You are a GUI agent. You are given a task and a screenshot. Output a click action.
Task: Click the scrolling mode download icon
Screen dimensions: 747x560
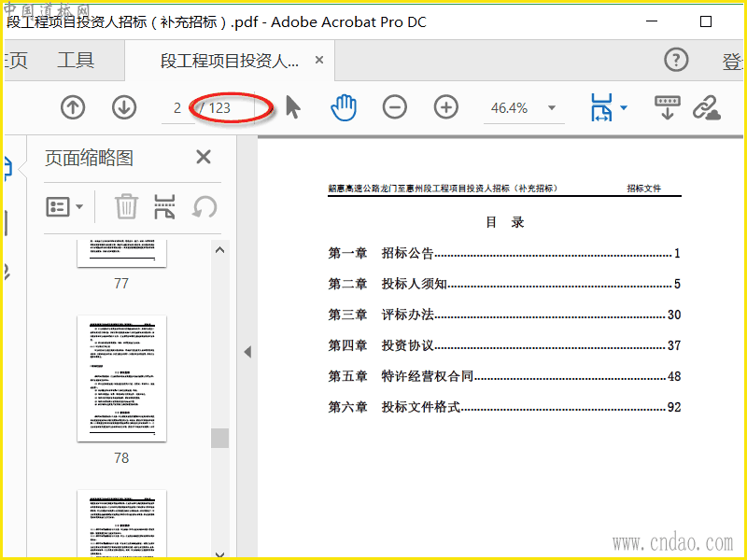click(x=668, y=107)
